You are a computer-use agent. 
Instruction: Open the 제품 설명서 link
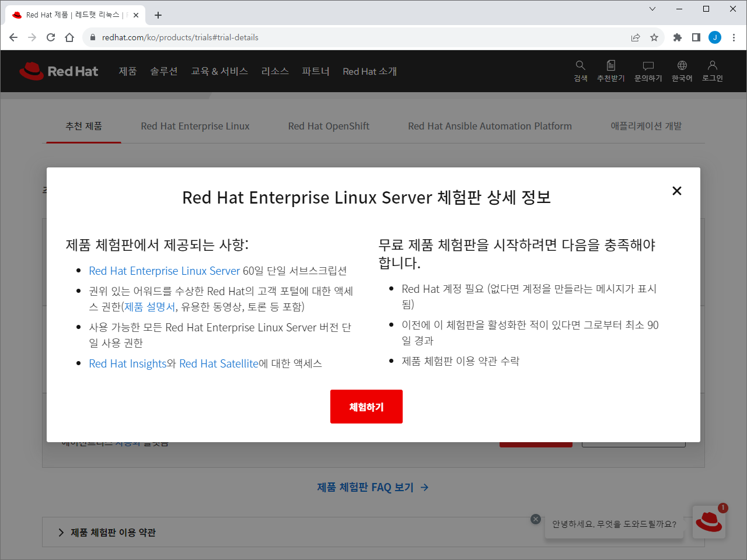150,307
